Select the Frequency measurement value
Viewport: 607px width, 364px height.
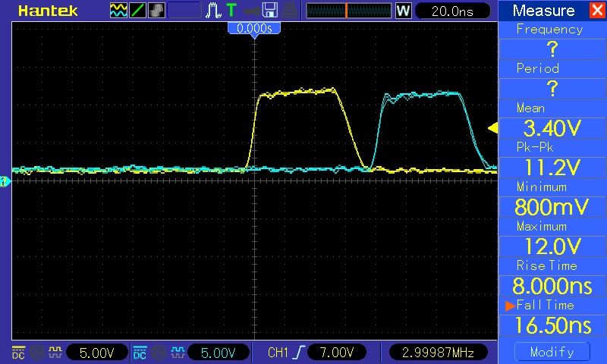click(552, 49)
